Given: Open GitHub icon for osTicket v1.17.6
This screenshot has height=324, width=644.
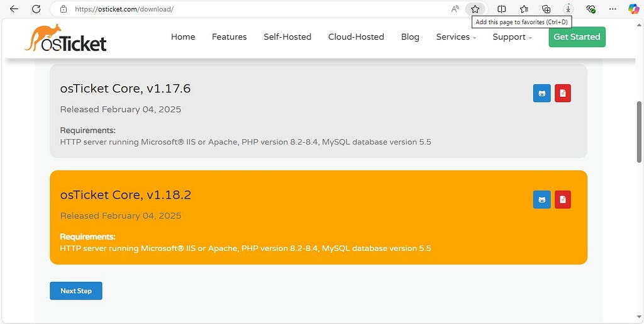Looking at the screenshot, I should (541, 93).
